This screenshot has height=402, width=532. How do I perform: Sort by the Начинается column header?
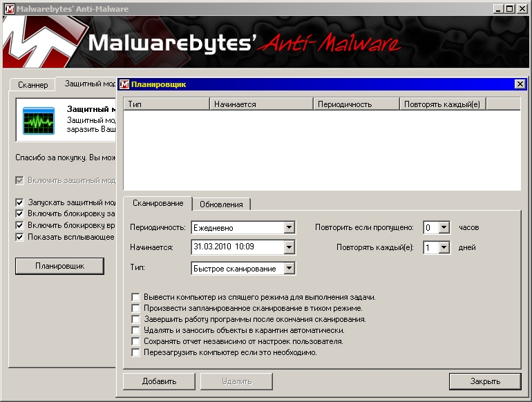(261, 104)
